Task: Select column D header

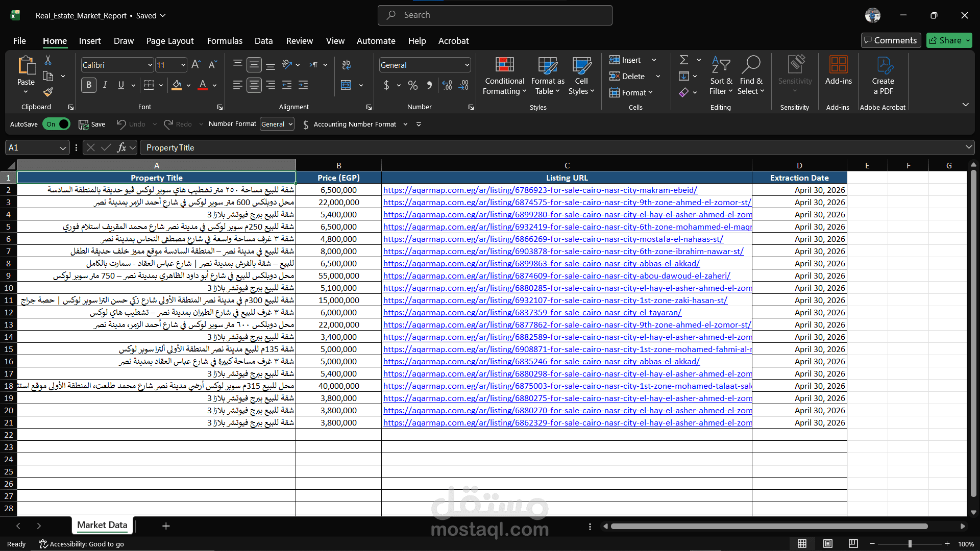Action: pyautogui.click(x=799, y=165)
